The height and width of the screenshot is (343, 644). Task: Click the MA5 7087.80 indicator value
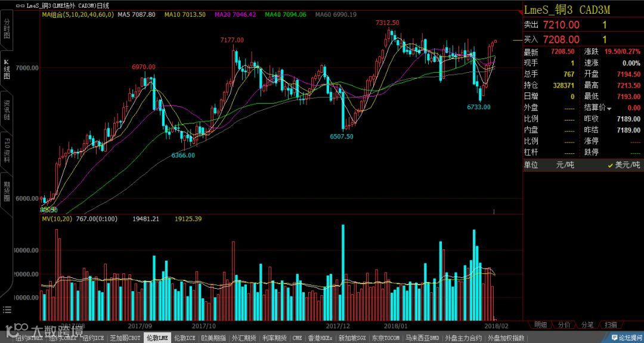click(x=137, y=14)
